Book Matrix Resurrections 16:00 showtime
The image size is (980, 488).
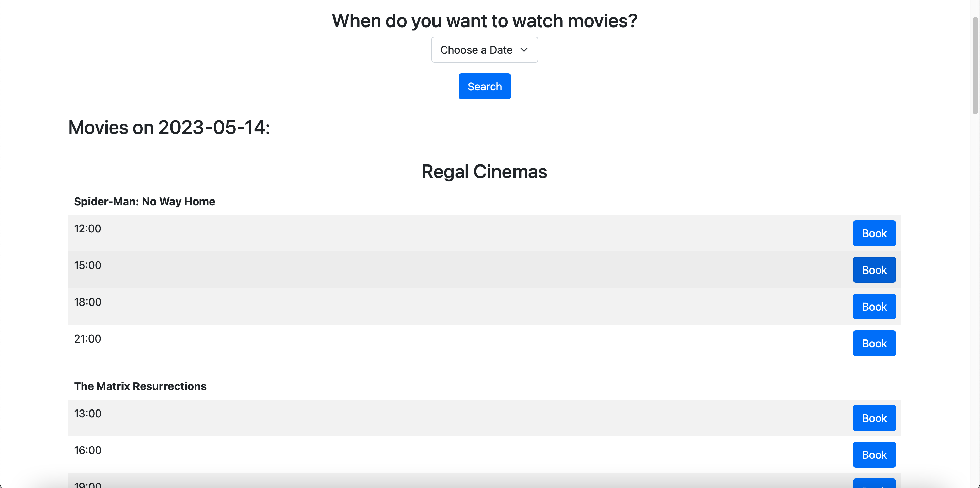coord(874,455)
